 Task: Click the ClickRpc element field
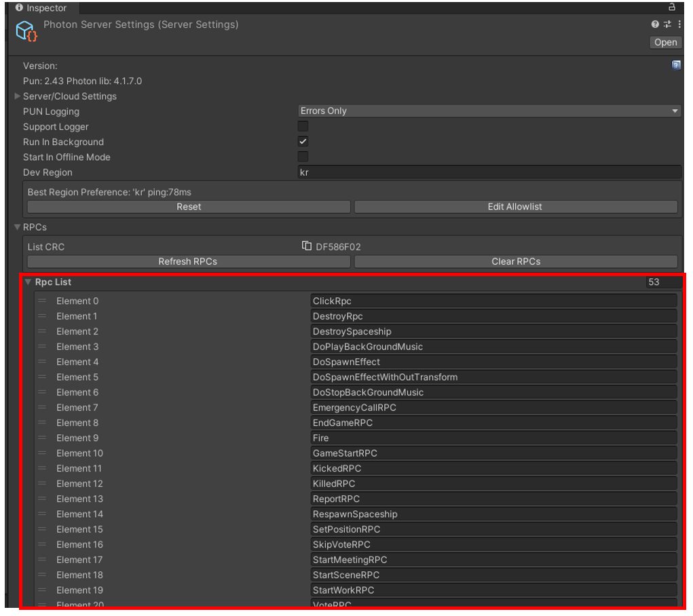pyautogui.click(x=493, y=301)
